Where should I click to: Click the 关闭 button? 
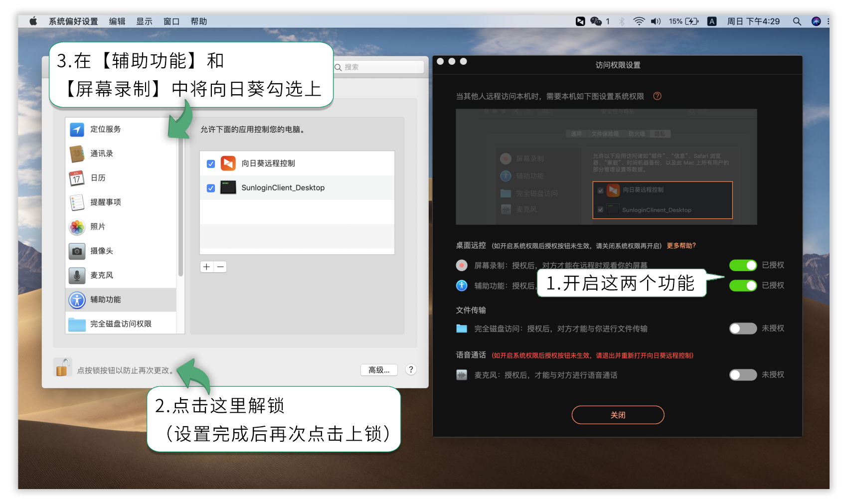tap(618, 415)
